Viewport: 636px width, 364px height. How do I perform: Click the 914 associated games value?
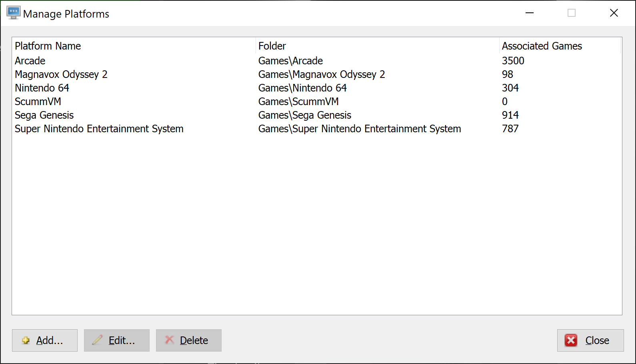point(510,115)
